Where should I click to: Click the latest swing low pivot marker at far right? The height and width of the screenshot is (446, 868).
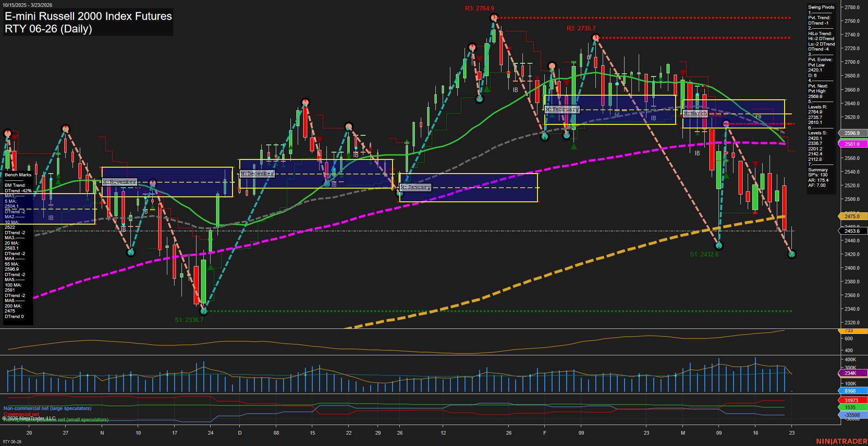(x=791, y=254)
